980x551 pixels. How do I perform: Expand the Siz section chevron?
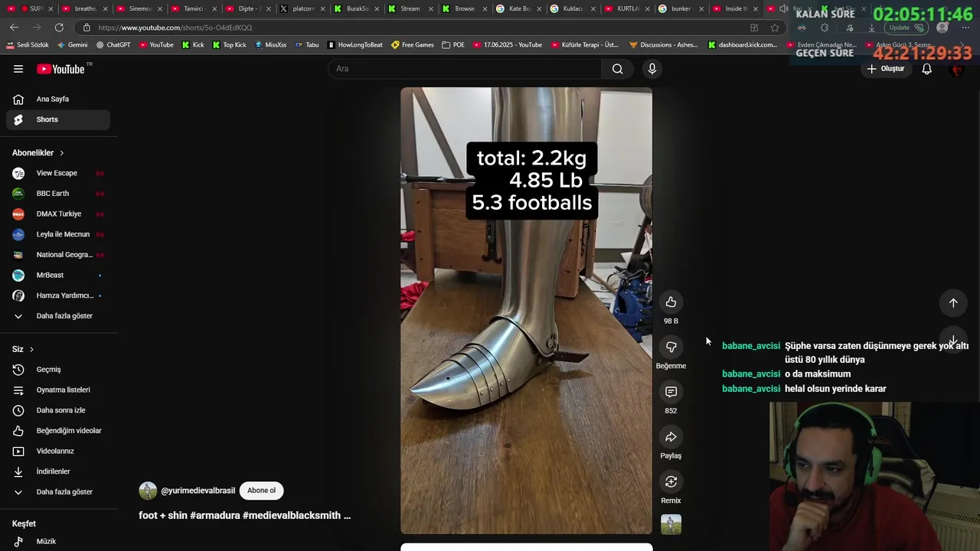31,349
